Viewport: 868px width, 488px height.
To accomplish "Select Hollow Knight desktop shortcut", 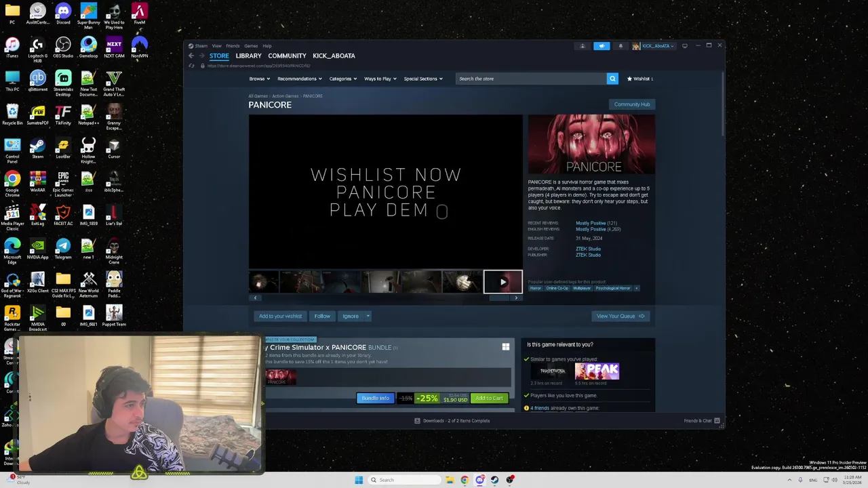I will 88,150.
